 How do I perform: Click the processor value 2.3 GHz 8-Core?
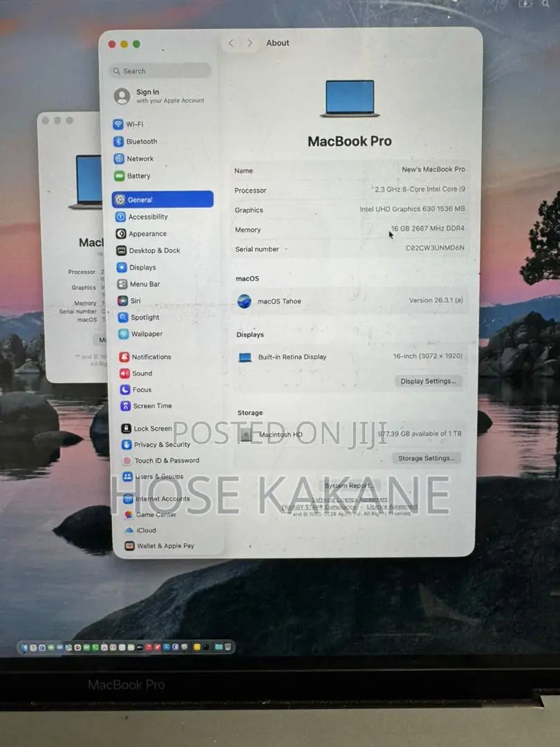click(x=420, y=189)
